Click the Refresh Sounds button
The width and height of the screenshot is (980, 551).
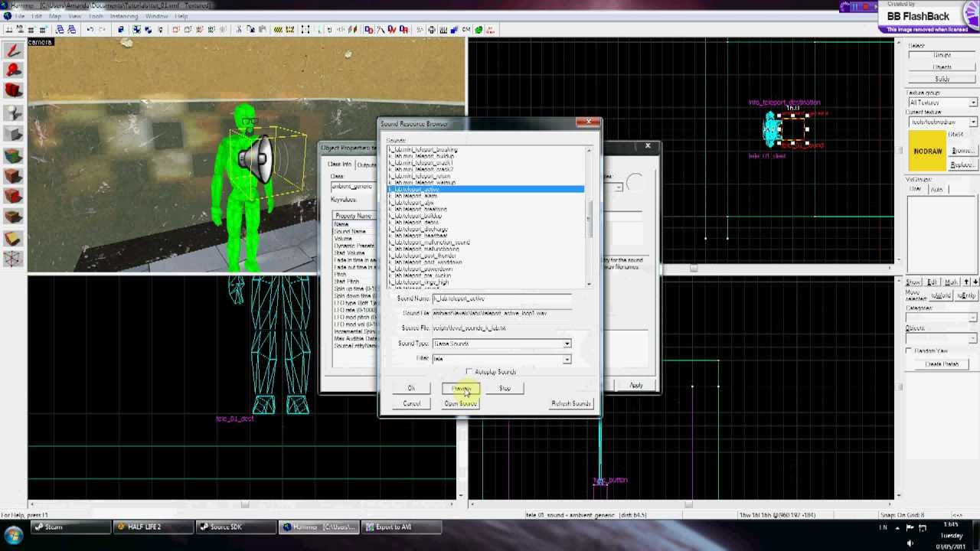(x=570, y=403)
